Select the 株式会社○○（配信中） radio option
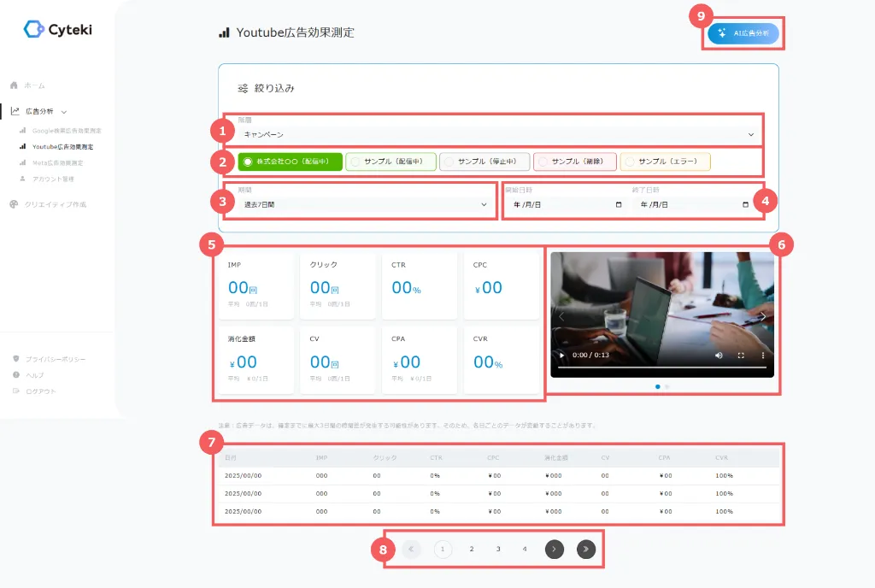 point(290,162)
